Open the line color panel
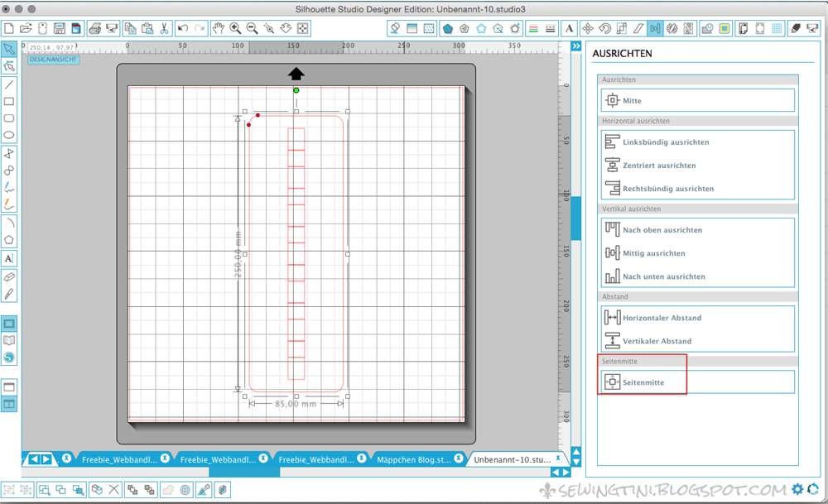Screen dimensions: 828x504 [x=533, y=28]
